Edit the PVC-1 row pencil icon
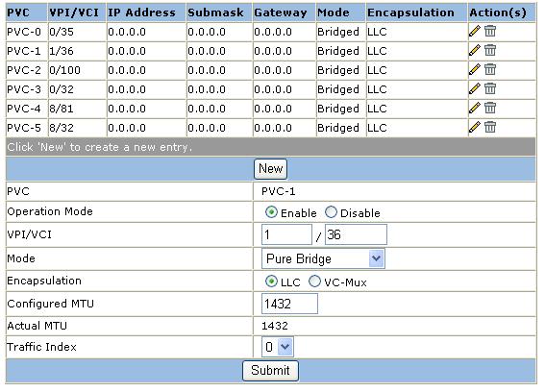The width and height of the screenshot is (545, 392). point(474,50)
